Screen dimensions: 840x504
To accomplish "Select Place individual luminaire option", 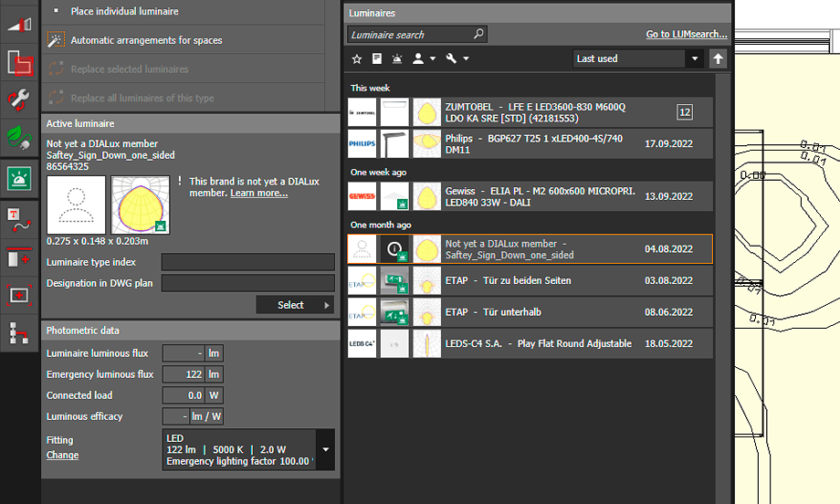I will [x=124, y=11].
